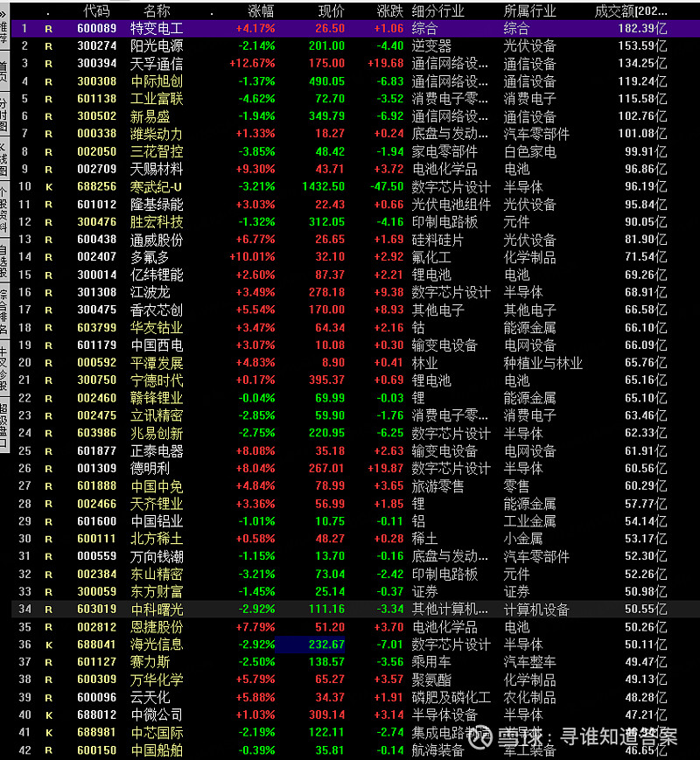Click the +10.01% gain for 多氟多

pos(252,257)
